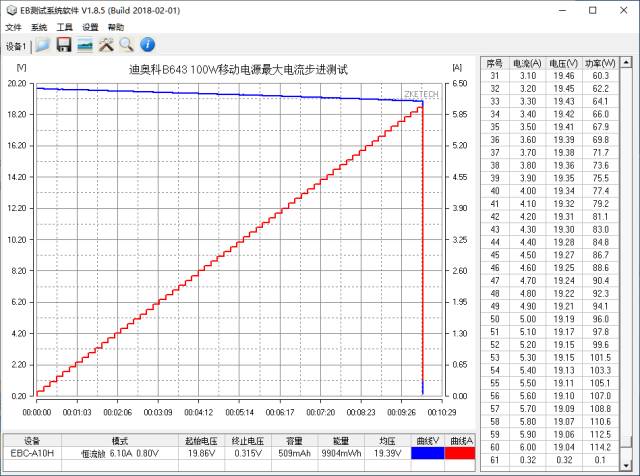Viewport: 640px width, 476px height.
Task: Click the [V] axis unit label
Action: pyautogui.click(x=21, y=67)
